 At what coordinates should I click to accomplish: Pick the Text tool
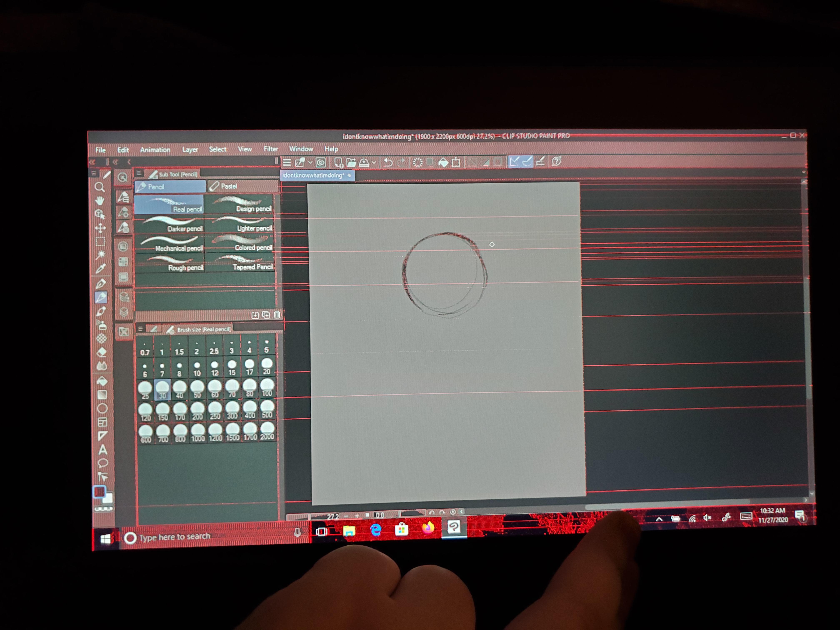pyautogui.click(x=102, y=450)
